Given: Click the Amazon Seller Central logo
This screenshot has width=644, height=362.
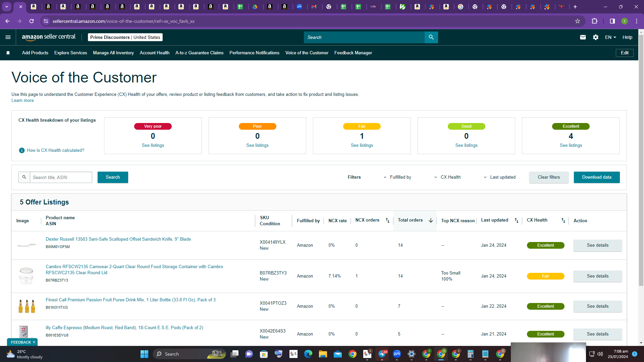Looking at the screenshot, I should tap(49, 37).
